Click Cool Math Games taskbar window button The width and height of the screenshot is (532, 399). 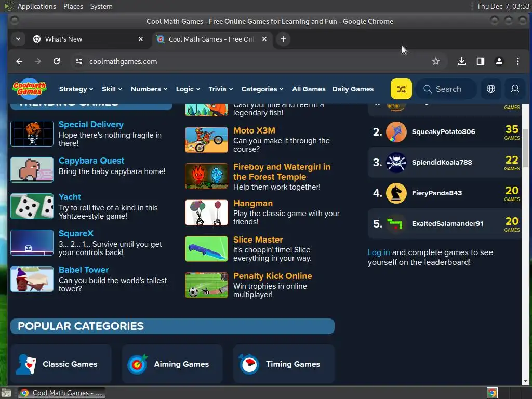pos(61,393)
